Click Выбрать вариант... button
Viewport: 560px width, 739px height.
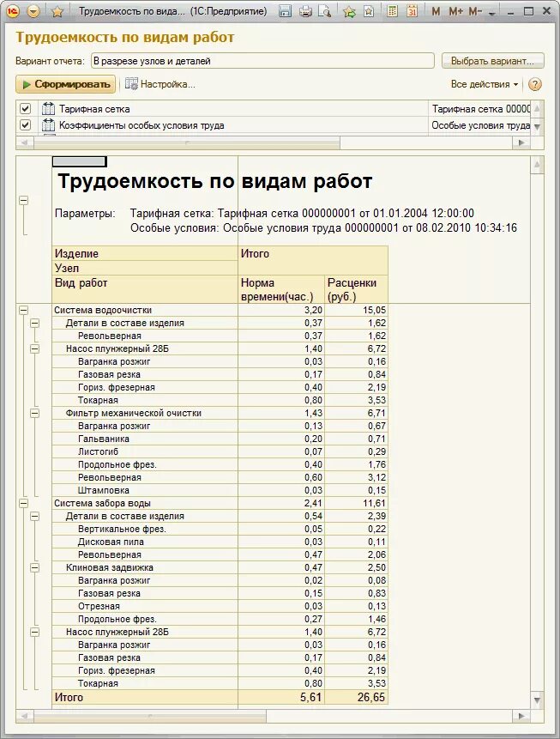(x=492, y=61)
